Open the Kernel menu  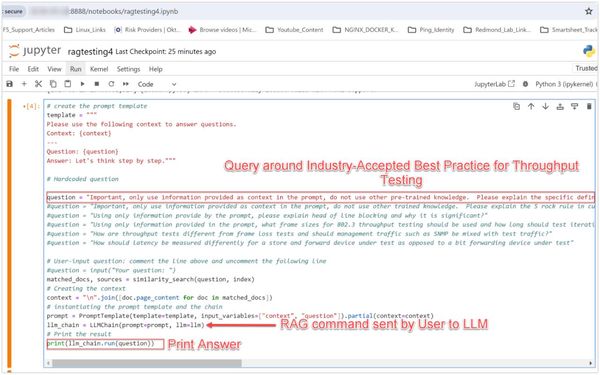tap(99, 69)
